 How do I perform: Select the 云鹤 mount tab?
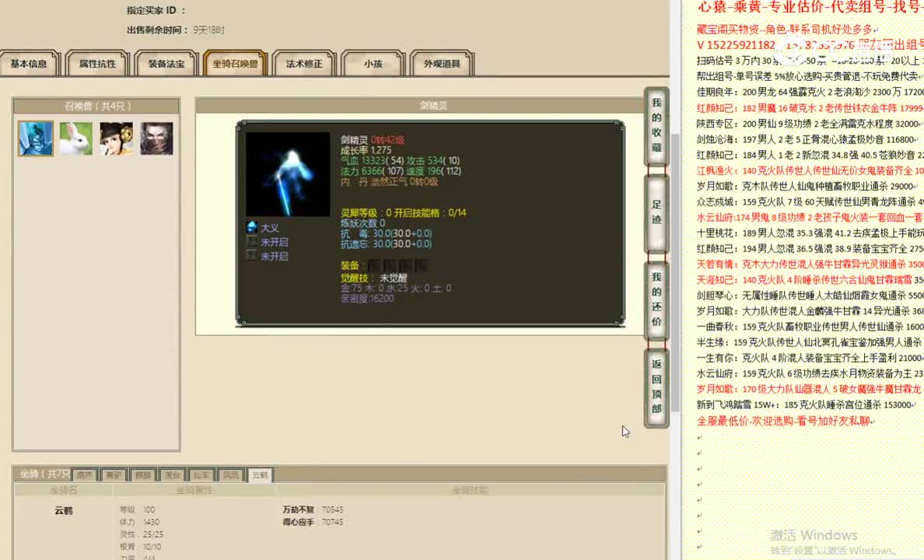coord(260,475)
